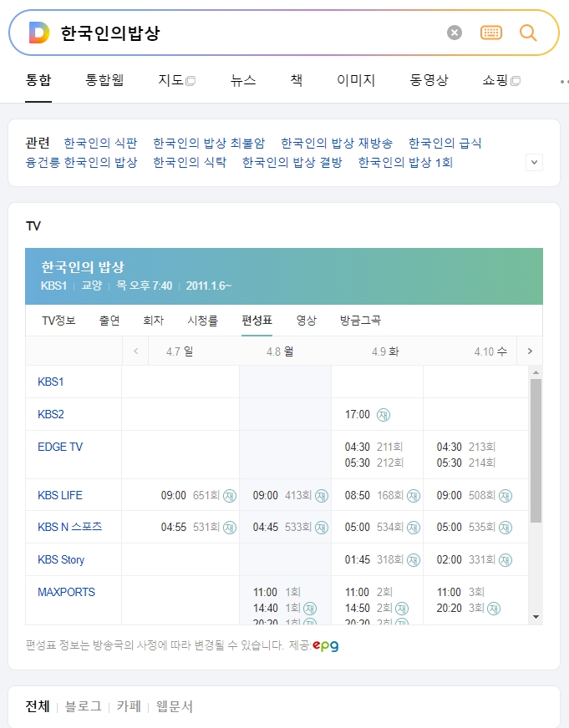Click the rerun icon beside 168회
This screenshot has height=728, width=569.
(414, 496)
